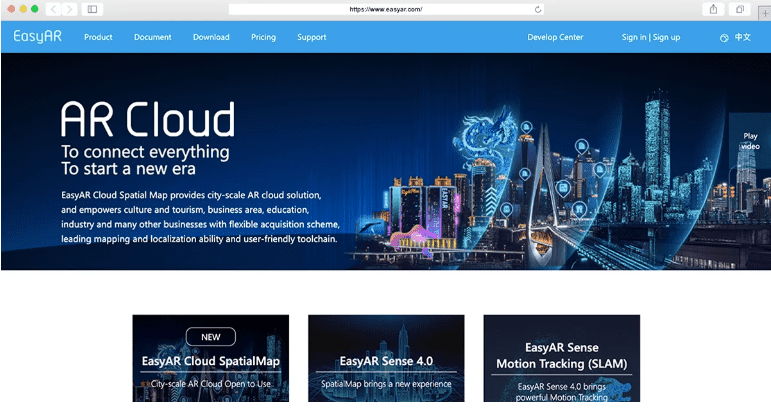Image resolution: width=771 pixels, height=410 pixels.
Task: Open the EasyAR Sense 4.0 card
Action: point(386,358)
